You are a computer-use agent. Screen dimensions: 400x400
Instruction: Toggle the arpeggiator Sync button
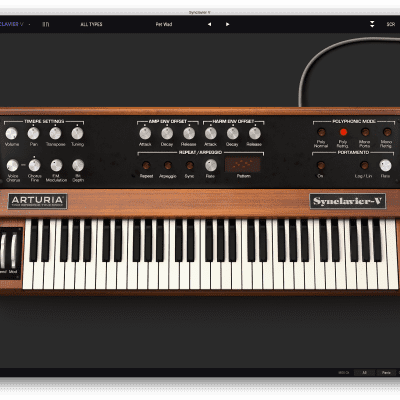[189, 165]
